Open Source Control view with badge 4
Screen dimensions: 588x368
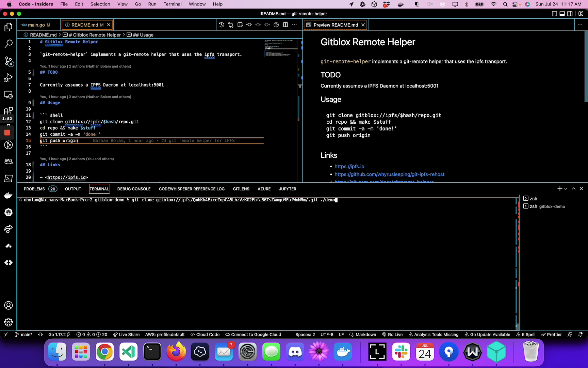point(9,61)
